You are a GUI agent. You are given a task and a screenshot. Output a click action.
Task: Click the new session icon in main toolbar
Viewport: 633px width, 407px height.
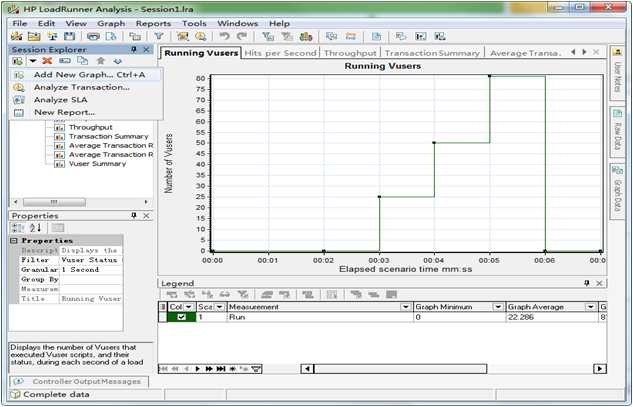(x=17, y=36)
